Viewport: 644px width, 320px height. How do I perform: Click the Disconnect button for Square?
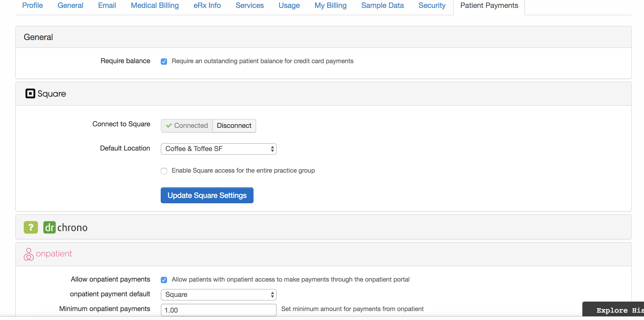pyautogui.click(x=234, y=126)
